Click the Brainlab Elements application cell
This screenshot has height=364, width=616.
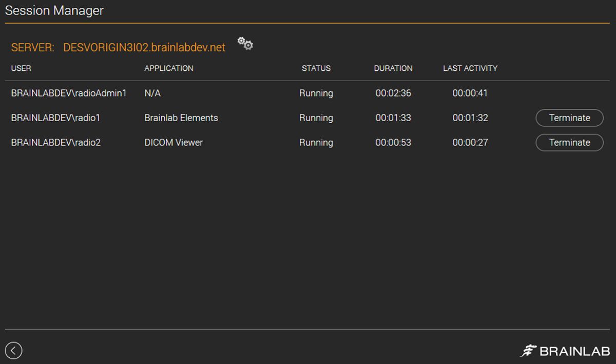(x=181, y=118)
